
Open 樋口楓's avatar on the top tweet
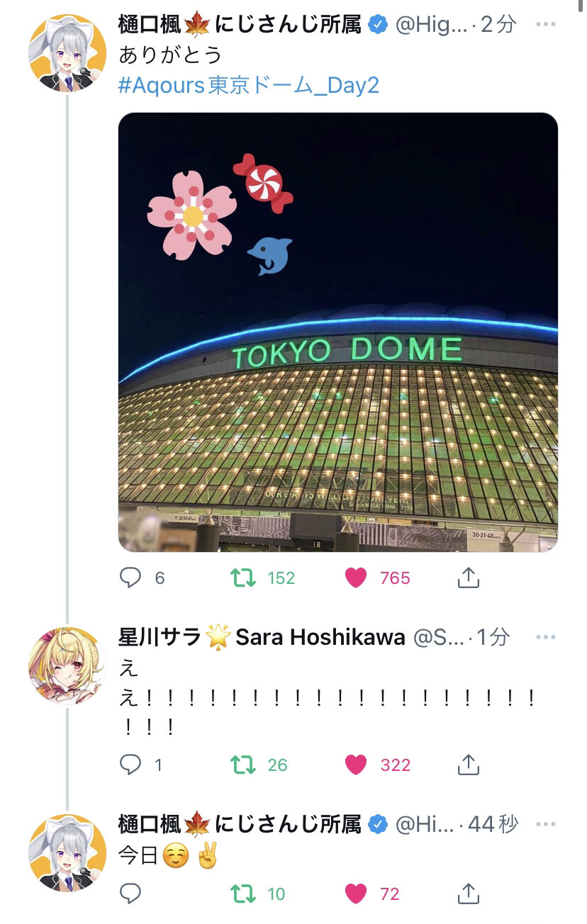click(x=67, y=53)
